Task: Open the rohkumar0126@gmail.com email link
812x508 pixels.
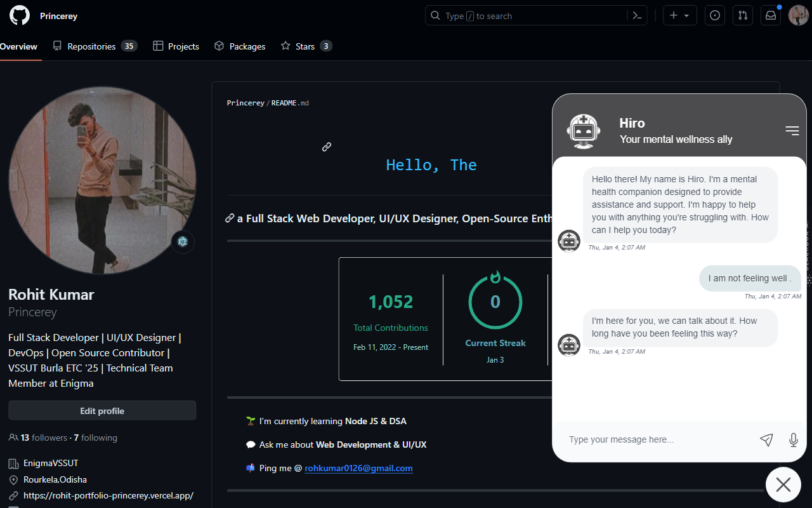Action: click(358, 468)
